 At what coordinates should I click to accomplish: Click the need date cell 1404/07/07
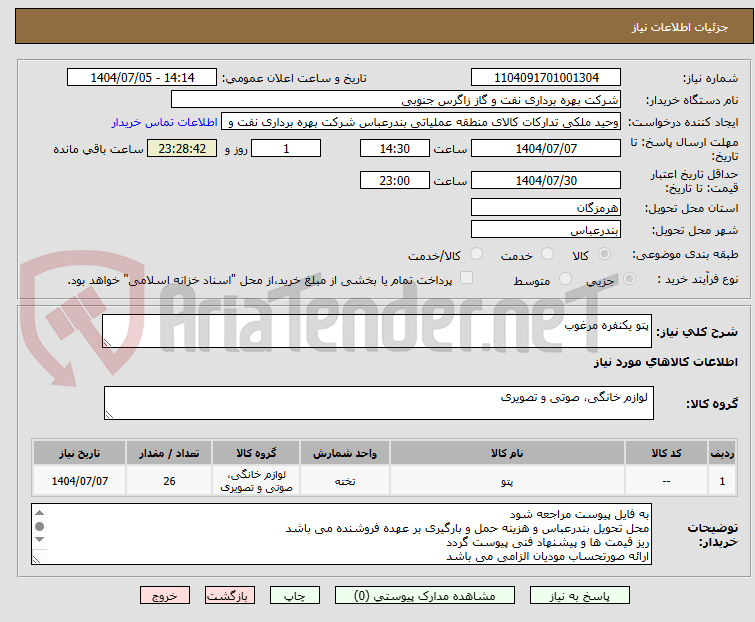[x=79, y=480]
